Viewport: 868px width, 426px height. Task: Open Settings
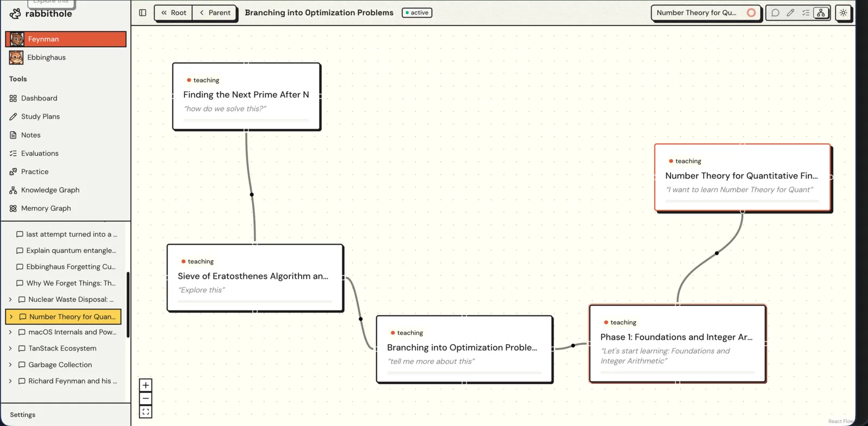[x=23, y=415]
